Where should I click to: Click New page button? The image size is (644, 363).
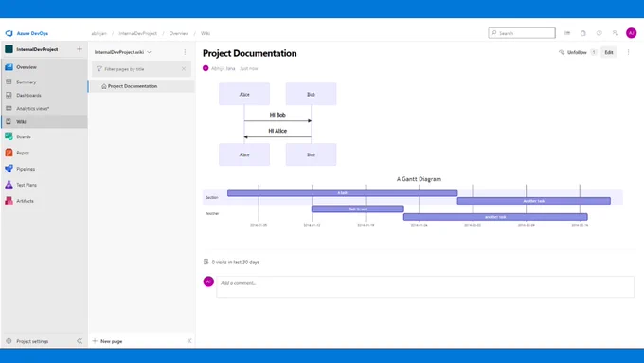(x=107, y=341)
